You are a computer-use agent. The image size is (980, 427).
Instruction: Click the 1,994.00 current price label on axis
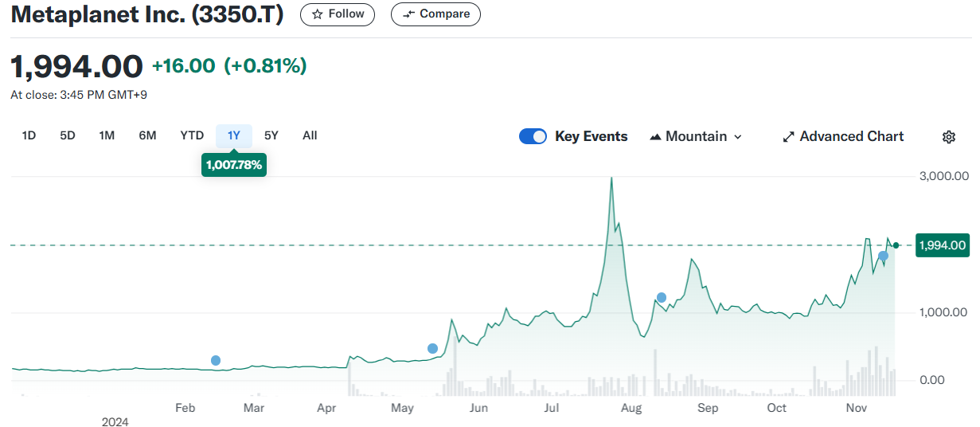(942, 245)
